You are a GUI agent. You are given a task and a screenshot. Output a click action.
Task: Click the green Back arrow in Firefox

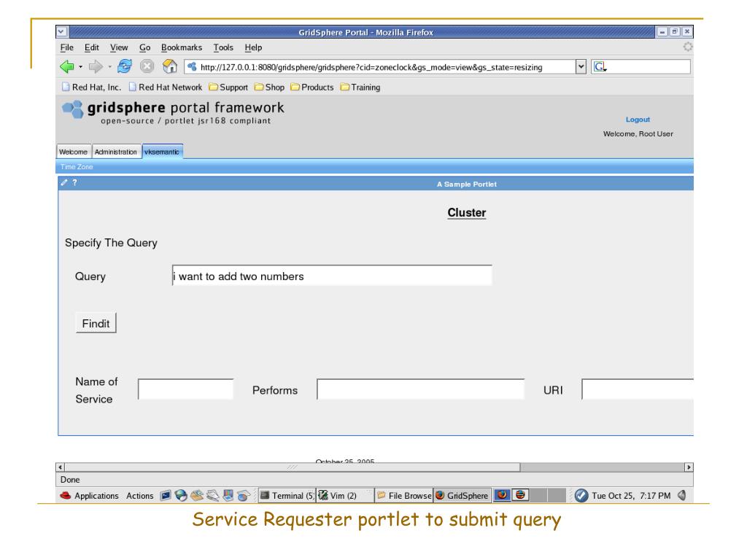pos(67,66)
